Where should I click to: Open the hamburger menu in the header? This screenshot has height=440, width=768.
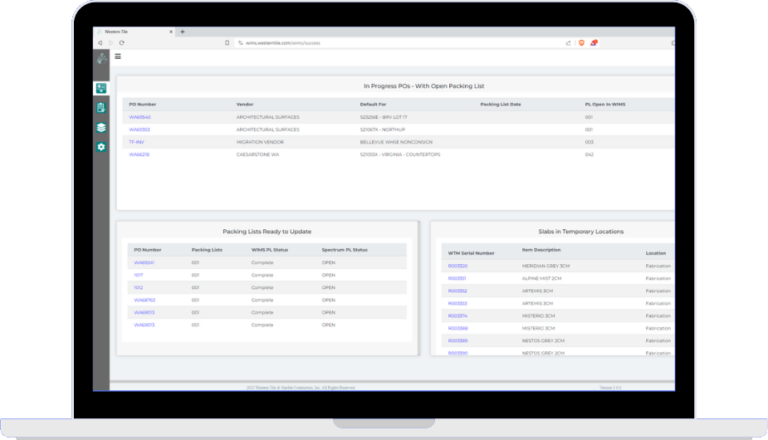pyautogui.click(x=119, y=57)
